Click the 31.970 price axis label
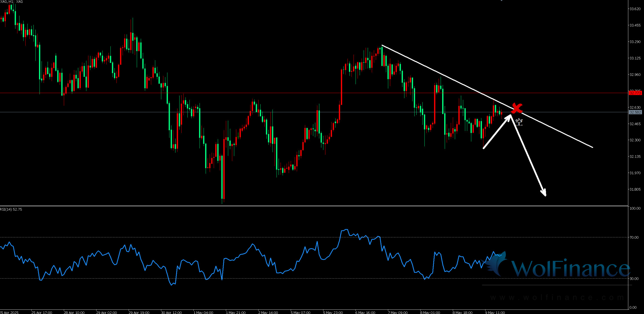This screenshot has width=644, height=314. (635, 173)
